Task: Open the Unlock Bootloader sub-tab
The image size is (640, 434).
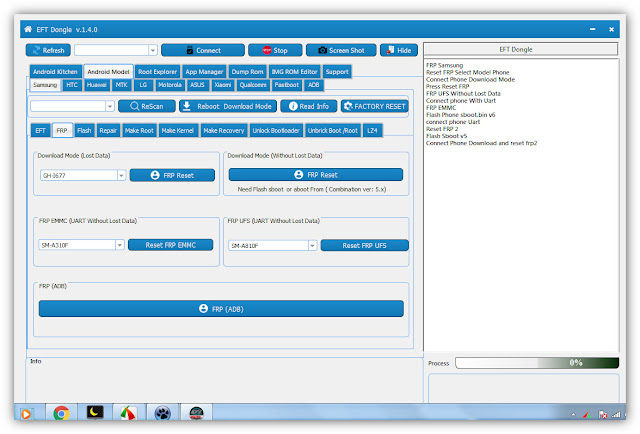Action: [x=276, y=130]
